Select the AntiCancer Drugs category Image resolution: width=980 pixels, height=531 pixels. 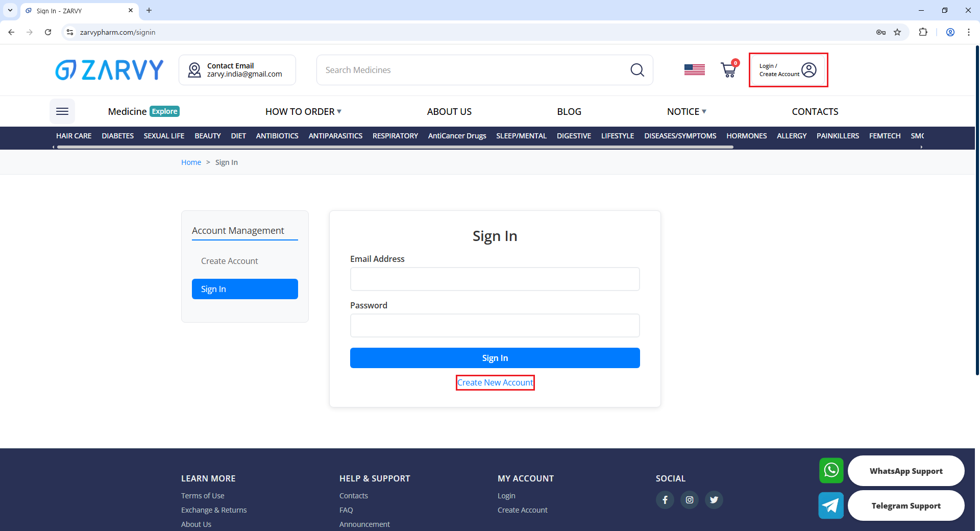click(457, 136)
